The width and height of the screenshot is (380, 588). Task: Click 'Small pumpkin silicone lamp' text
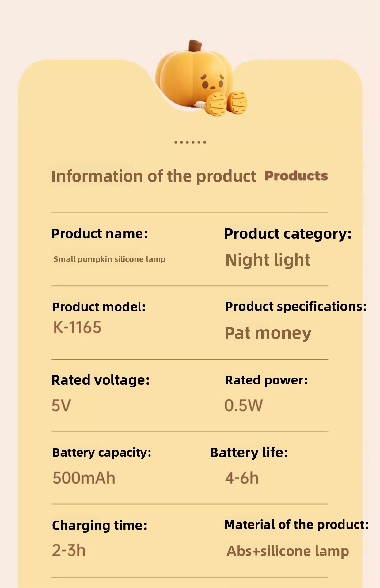[x=109, y=259]
